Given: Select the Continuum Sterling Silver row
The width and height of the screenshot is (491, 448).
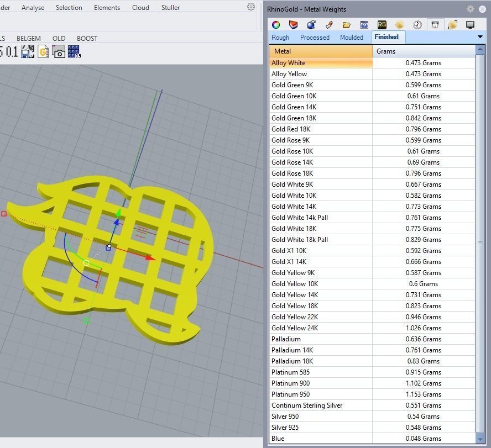Looking at the screenshot, I should coord(372,405).
